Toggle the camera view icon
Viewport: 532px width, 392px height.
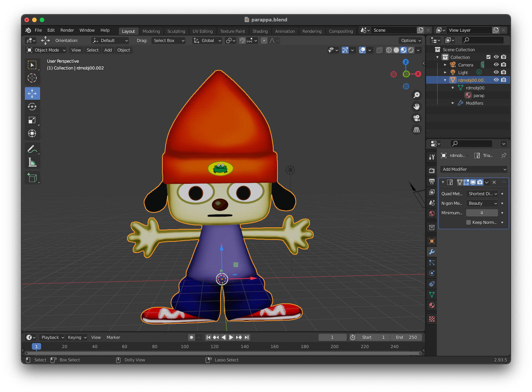tap(417, 118)
